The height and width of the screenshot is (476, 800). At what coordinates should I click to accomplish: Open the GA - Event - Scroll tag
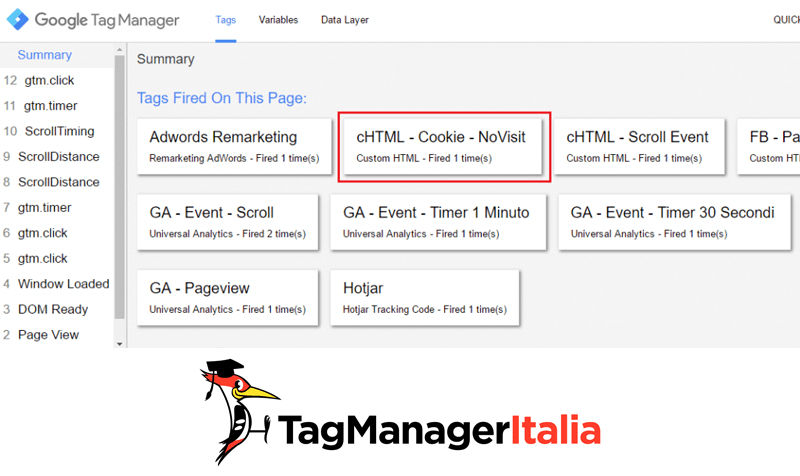(228, 222)
